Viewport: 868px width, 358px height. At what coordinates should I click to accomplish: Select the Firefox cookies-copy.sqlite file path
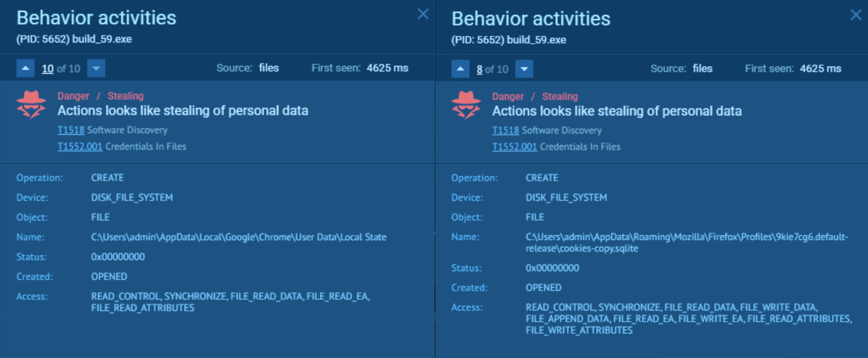[687, 243]
